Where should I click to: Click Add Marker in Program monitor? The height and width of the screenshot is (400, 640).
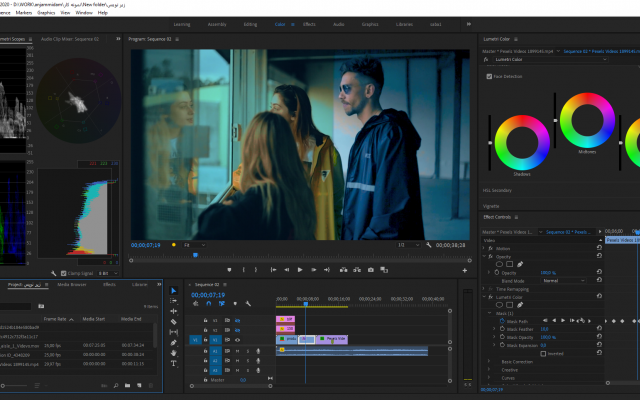coord(229,270)
